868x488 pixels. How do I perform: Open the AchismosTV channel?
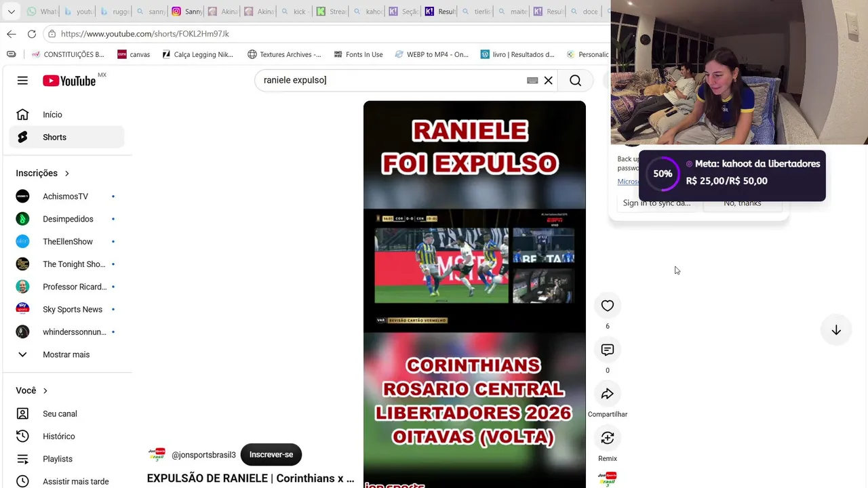pyautogui.click(x=66, y=197)
